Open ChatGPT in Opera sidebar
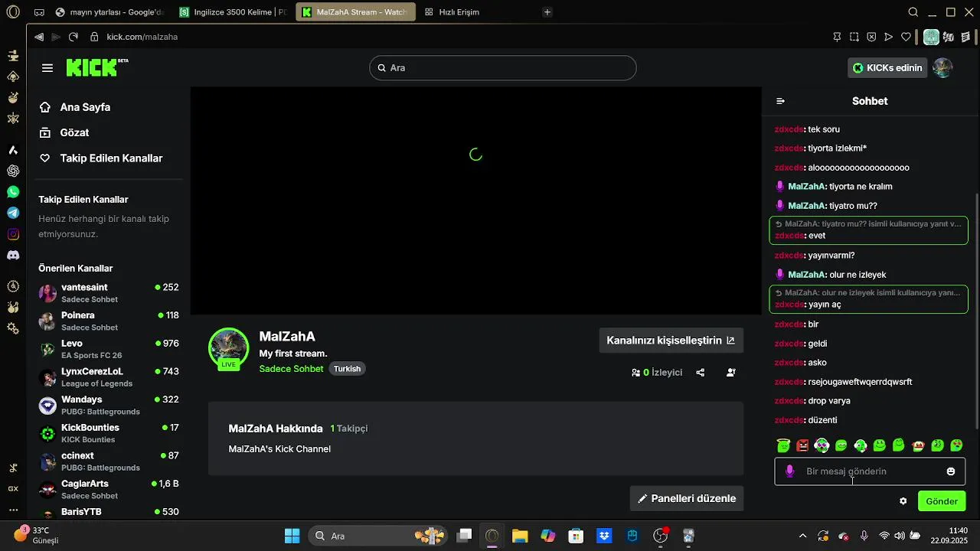980x551 pixels. [13, 171]
